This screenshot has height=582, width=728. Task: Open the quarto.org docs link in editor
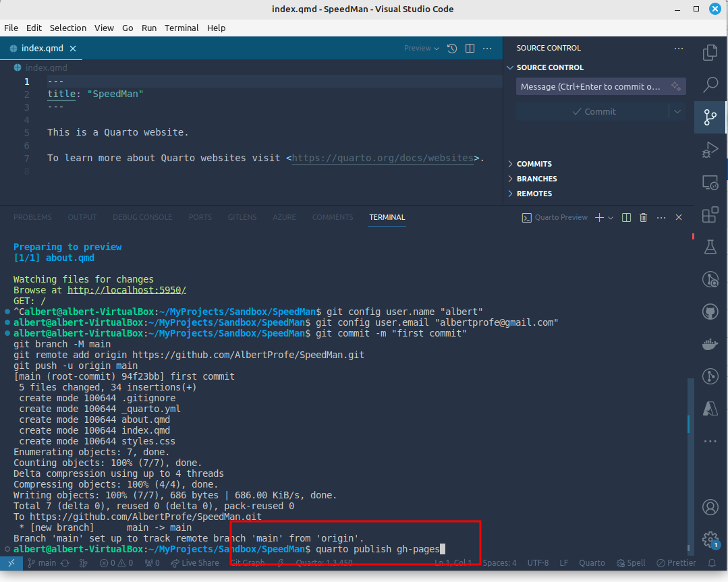click(383, 158)
